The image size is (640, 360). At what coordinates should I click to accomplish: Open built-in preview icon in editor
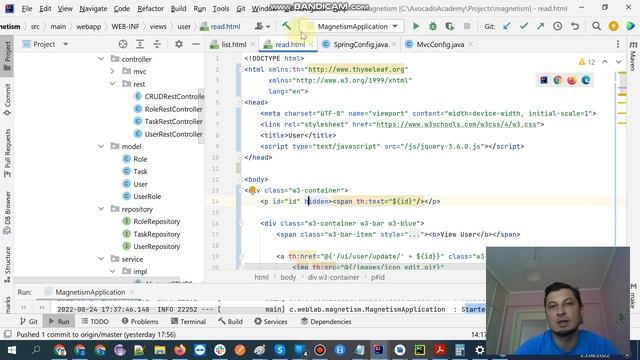point(544,80)
